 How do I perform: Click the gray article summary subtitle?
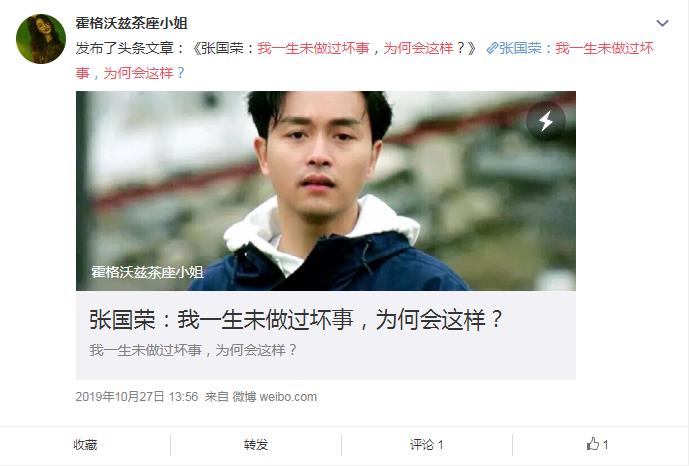tap(193, 350)
